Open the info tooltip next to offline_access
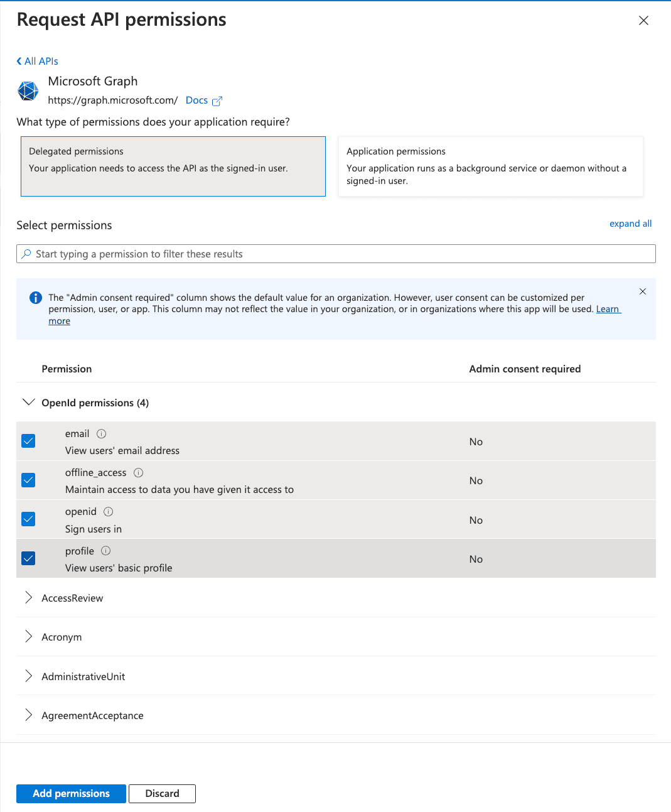The image size is (671, 812). pyautogui.click(x=138, y=472)
